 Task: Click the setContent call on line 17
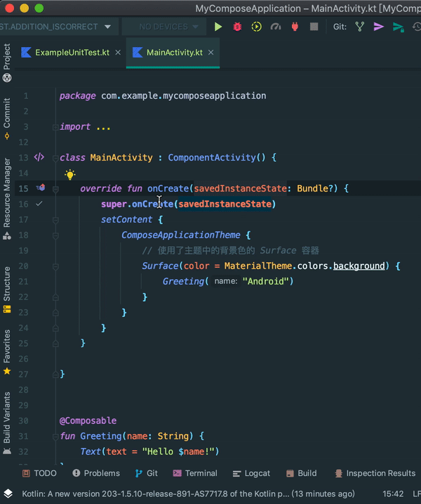(126, 219)
